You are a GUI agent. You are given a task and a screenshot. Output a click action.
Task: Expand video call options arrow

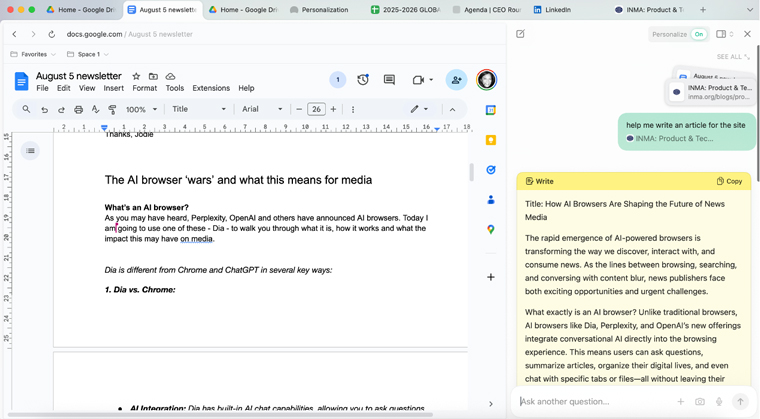431,80
